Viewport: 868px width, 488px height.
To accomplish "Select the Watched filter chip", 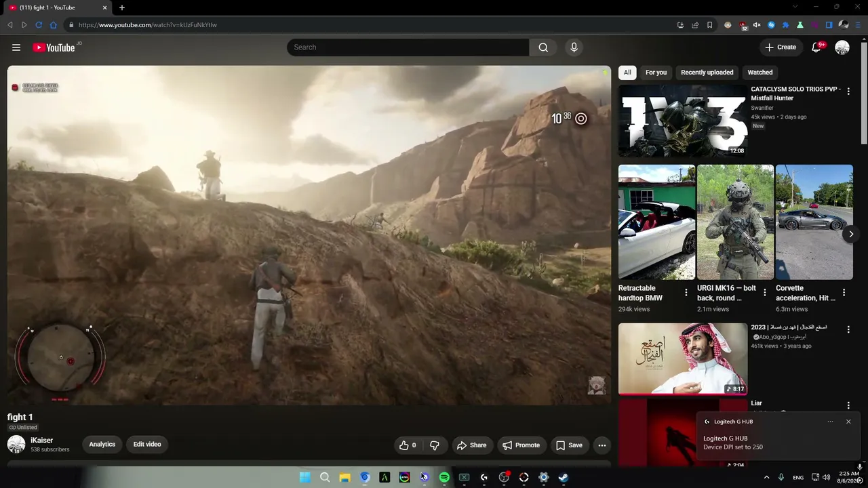I will pos(760,73).
